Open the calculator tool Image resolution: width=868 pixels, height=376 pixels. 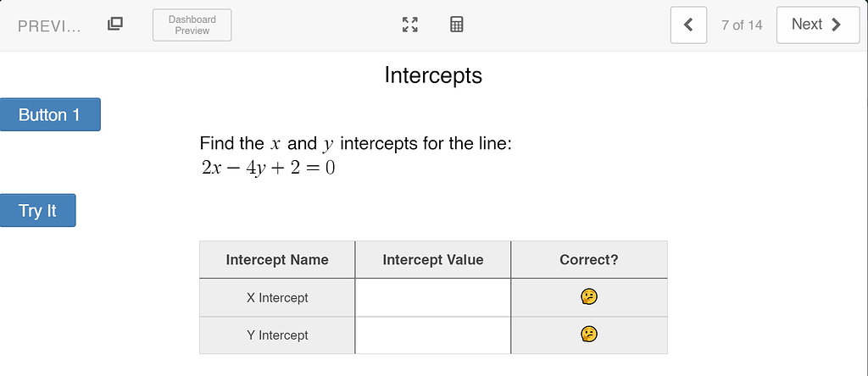(x=457, y=25)
